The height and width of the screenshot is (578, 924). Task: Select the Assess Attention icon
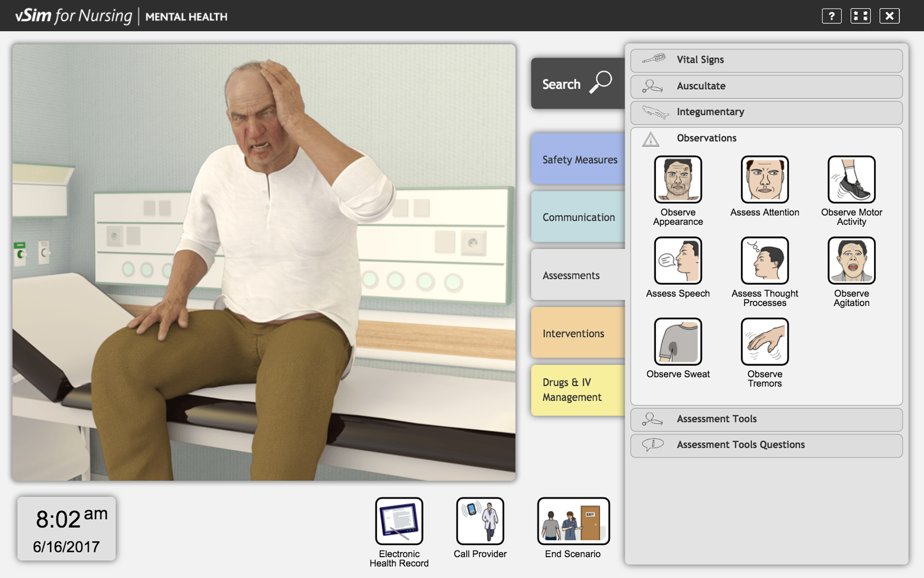pos(764,180)
